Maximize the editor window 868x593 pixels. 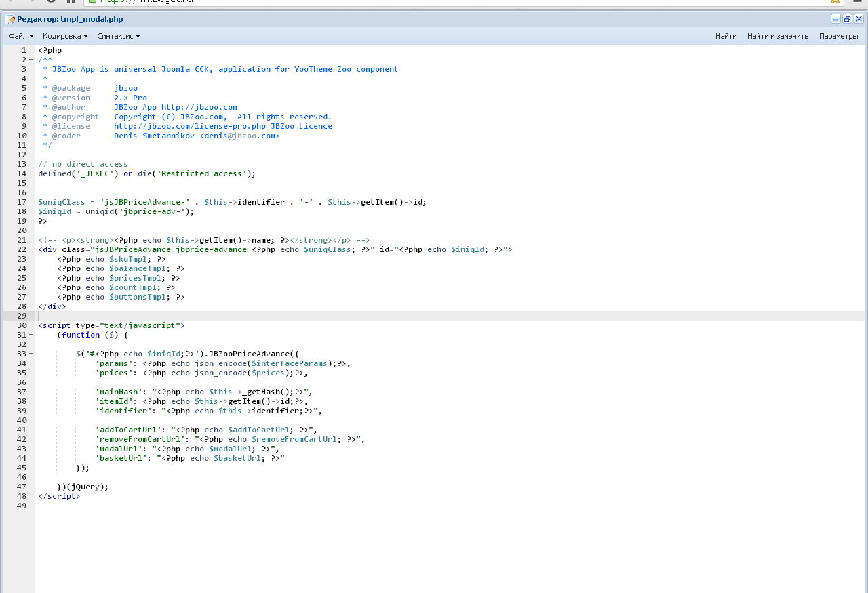(x=847, y=19)
